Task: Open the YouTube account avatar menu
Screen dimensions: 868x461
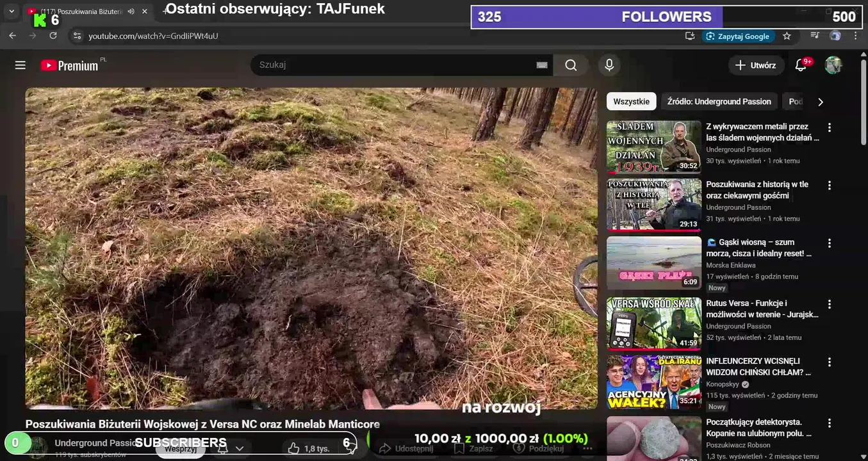Action: pos(833,65)
